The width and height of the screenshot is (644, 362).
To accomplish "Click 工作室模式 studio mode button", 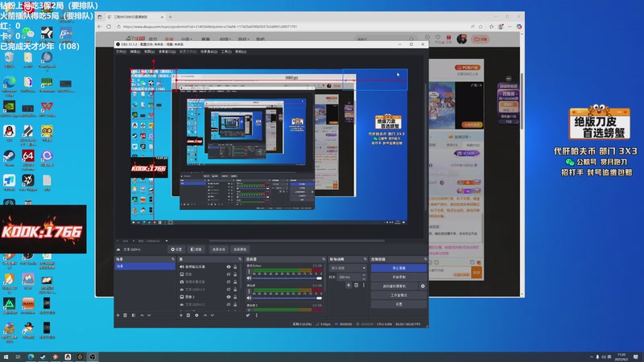I will pos(398,295).
